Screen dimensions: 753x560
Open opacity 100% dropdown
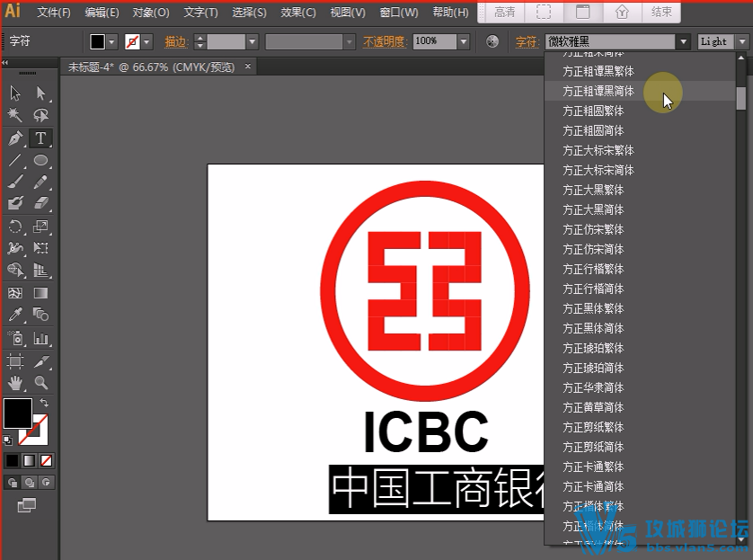pyautogui.click(x=463, y=42)
